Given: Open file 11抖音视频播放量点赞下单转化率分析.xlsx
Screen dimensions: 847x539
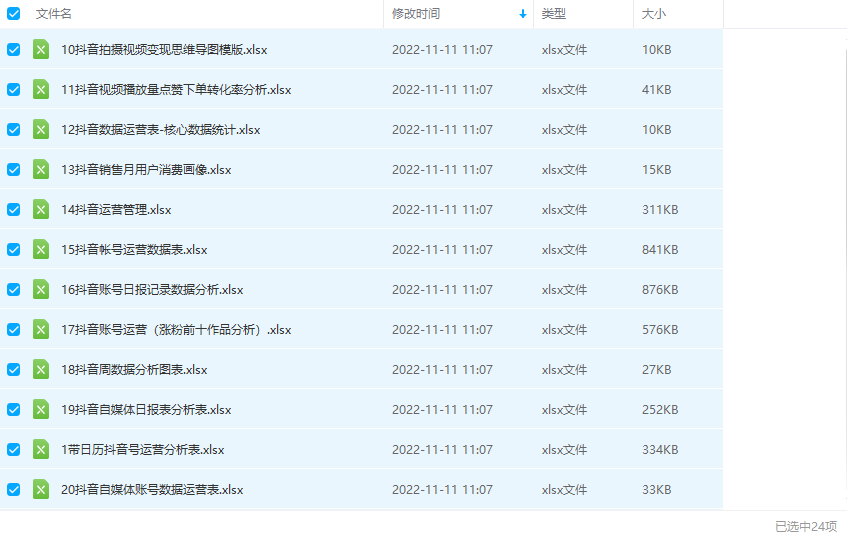Looking at the screenshot, I should (x=176, y=90).
